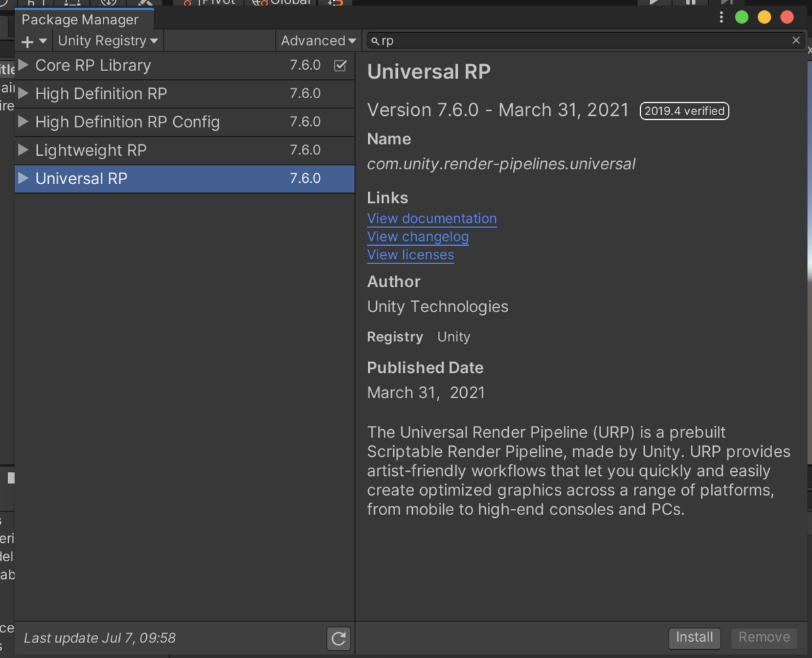
Task: Open the package manager options menu via kebab icon
Action: coord(721,17)
